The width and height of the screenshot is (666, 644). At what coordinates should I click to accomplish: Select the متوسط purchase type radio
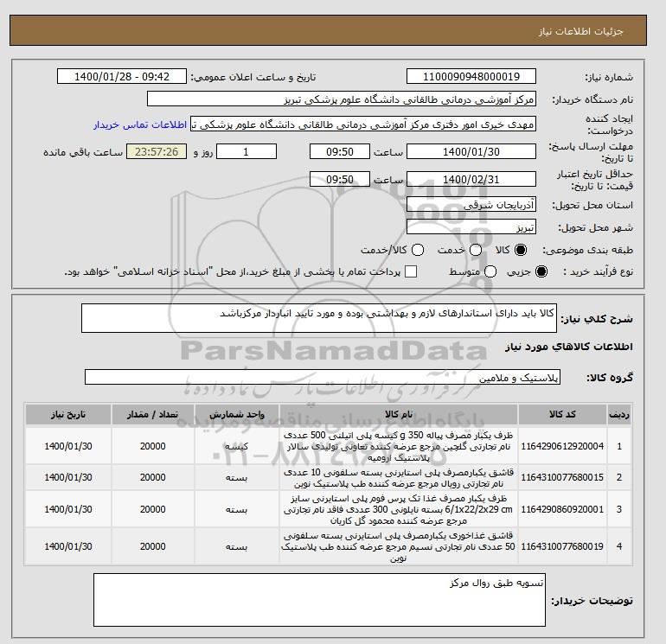[490, 271]
